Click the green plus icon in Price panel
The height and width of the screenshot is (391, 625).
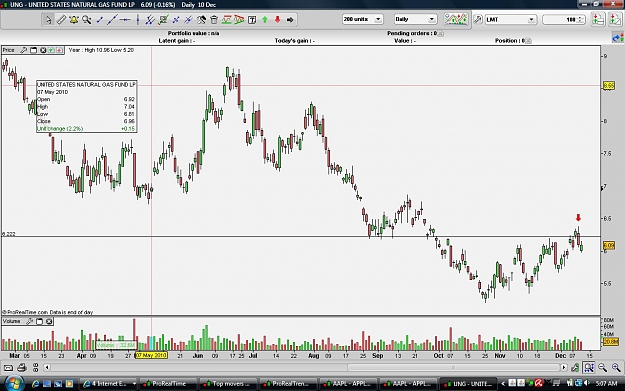51,50
